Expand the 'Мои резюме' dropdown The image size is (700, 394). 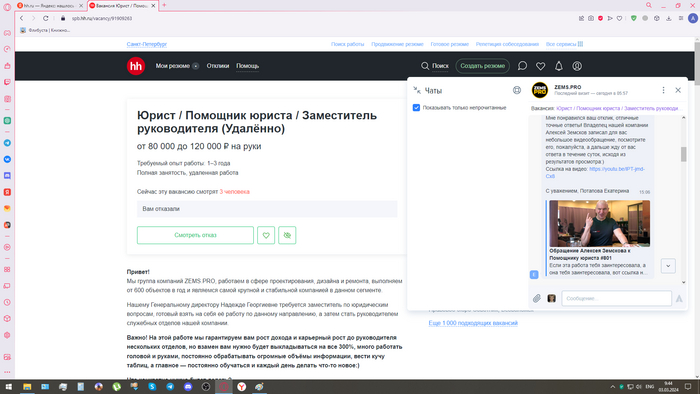177,66
